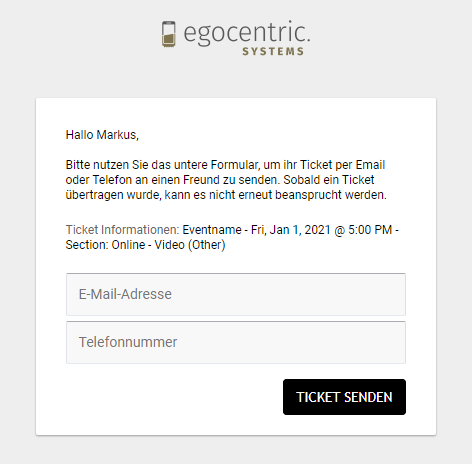The width and height of the screenshot is (472, 464).
Task: Click the event time "5:00 PM"
Action: (370, 230)
